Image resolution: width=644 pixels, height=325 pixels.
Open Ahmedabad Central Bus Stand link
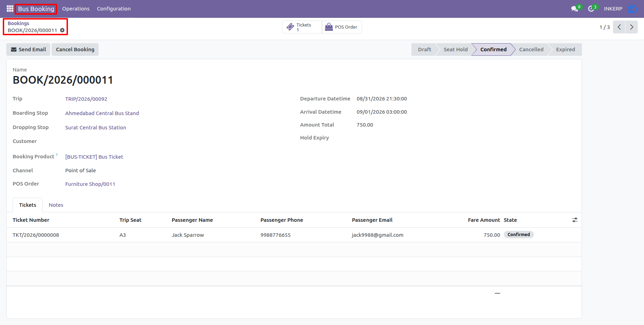[102, 113]
